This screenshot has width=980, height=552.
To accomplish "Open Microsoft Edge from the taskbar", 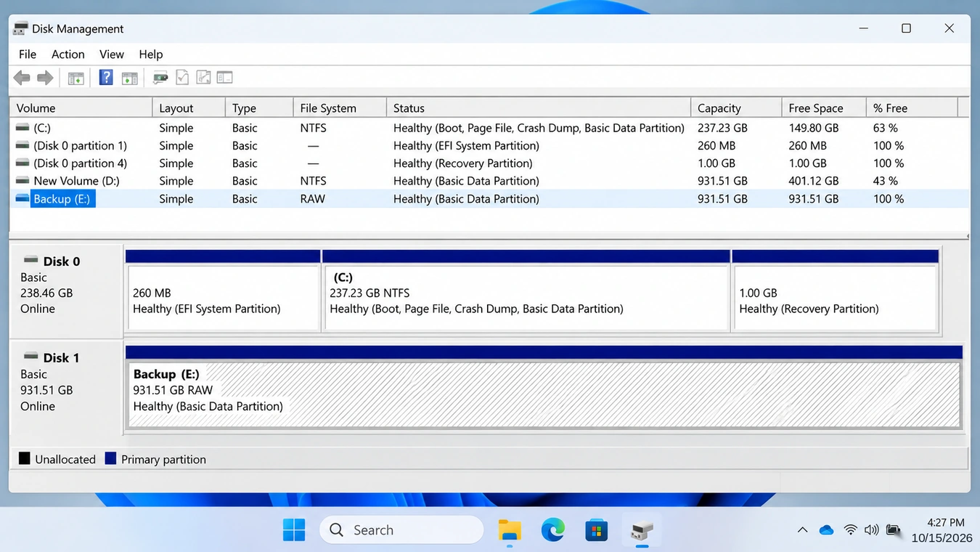I will (553, 530).
